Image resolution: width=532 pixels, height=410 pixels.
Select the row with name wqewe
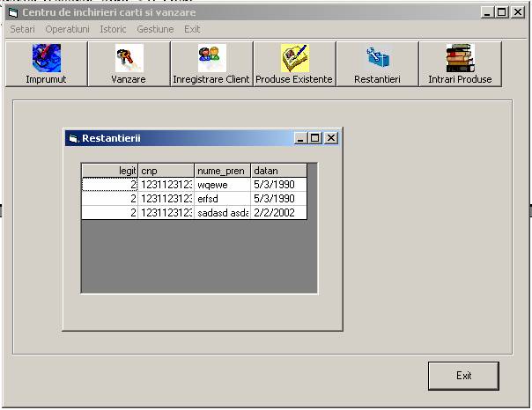point(222,185)
